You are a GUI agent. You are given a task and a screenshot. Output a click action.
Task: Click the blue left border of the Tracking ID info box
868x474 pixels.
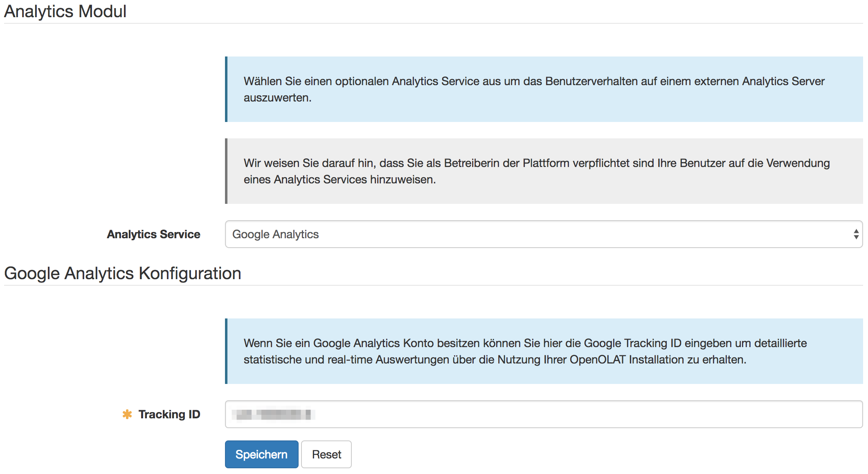[226, 351]
